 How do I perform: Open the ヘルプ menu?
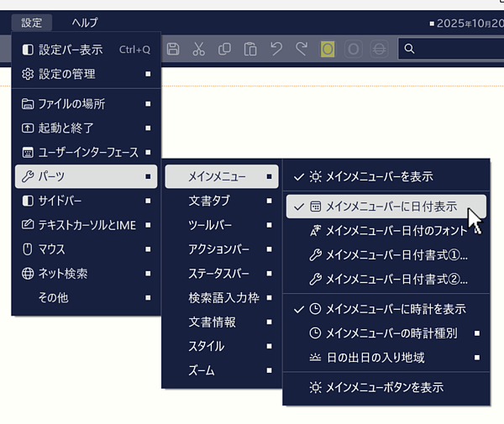(85, 23)
